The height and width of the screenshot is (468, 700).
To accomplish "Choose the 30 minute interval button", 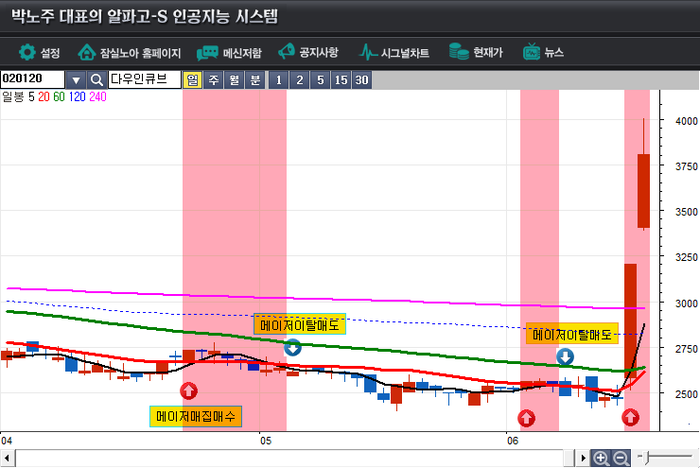I will [362, 80].
